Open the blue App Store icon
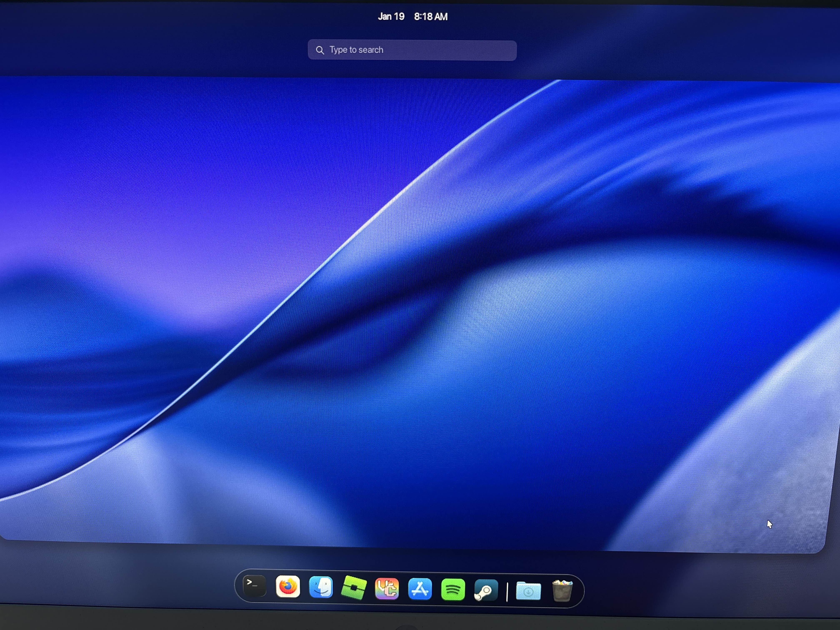The height and width of the screenshot is (630, 840). pos(420,589)
